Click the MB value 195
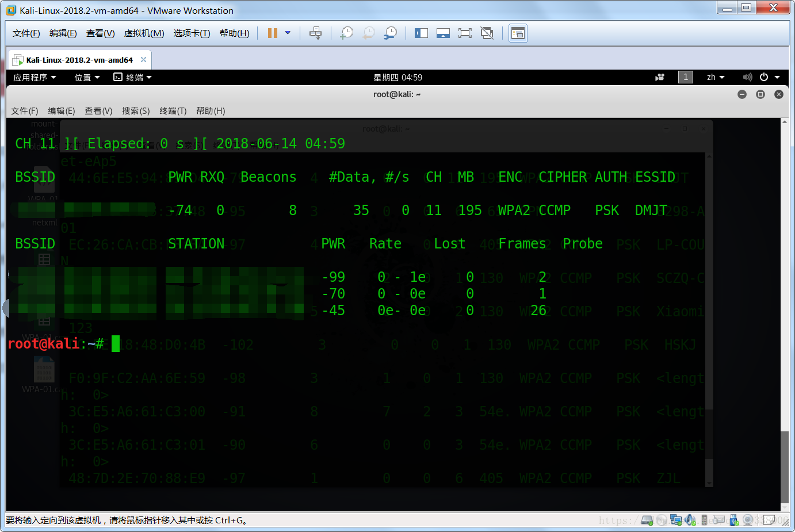 (x=470, y=210)
